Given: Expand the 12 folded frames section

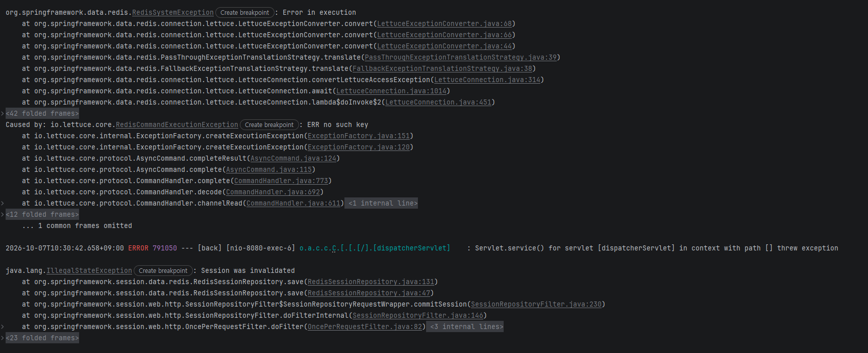Looking at the screenshot, I should [x=42, y=214].
